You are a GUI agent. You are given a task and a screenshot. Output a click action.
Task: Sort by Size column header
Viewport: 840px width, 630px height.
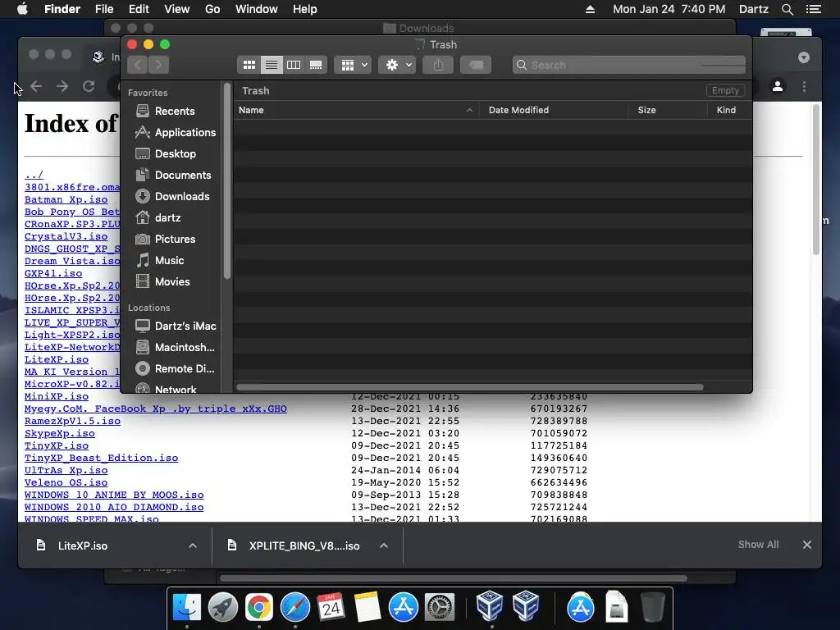[668, 110]
